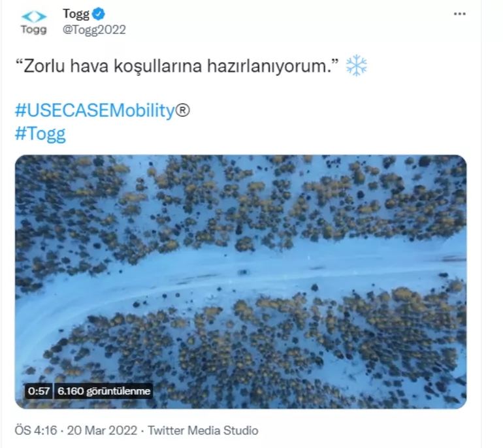Click the Togg profile avatar logo

pyautogui.click(x=34, y=22)
